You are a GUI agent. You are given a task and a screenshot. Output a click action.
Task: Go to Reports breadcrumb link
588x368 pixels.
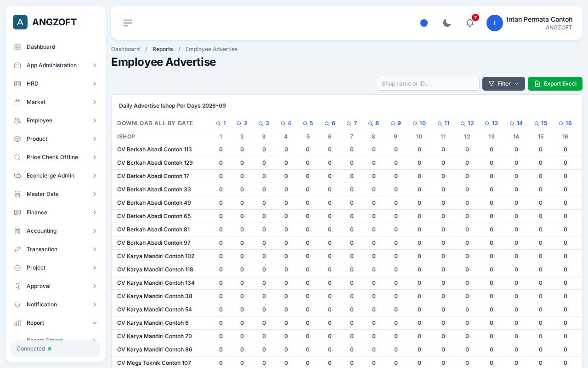[163, 49]
